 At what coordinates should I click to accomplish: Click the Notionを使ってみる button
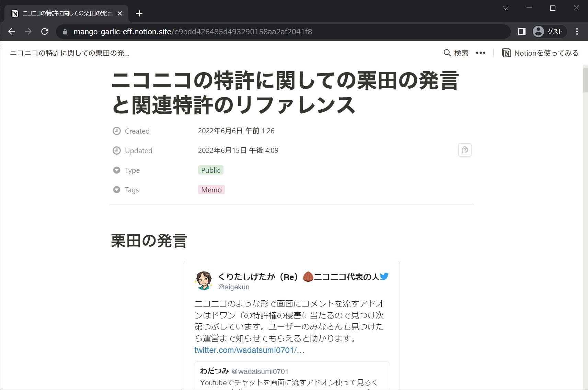(x=546, y=53)
